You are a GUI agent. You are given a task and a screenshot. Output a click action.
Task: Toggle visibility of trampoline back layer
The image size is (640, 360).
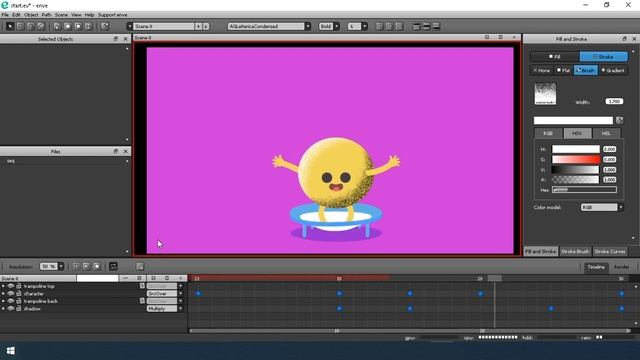11,301
